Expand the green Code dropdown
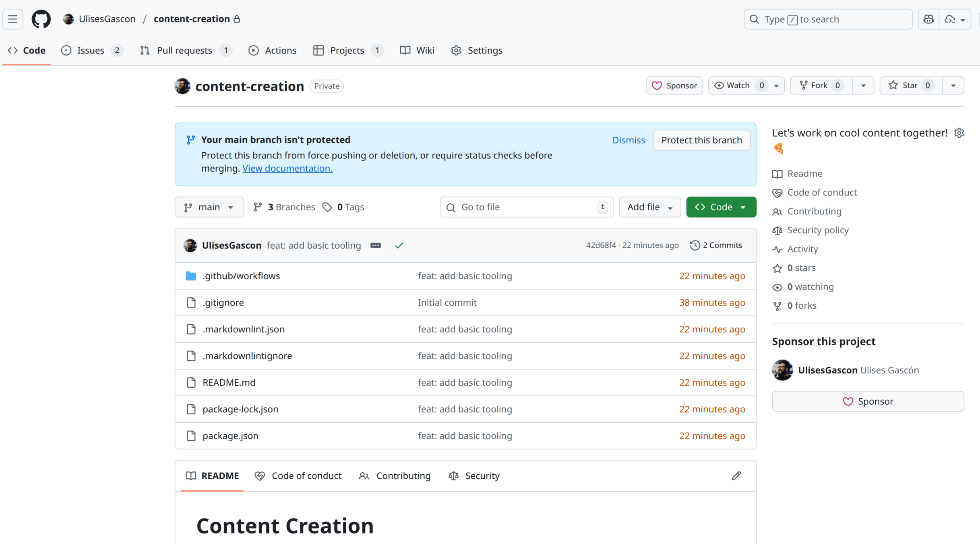Image resolution: width=980 pixels, height=544 pixels. 721,207
